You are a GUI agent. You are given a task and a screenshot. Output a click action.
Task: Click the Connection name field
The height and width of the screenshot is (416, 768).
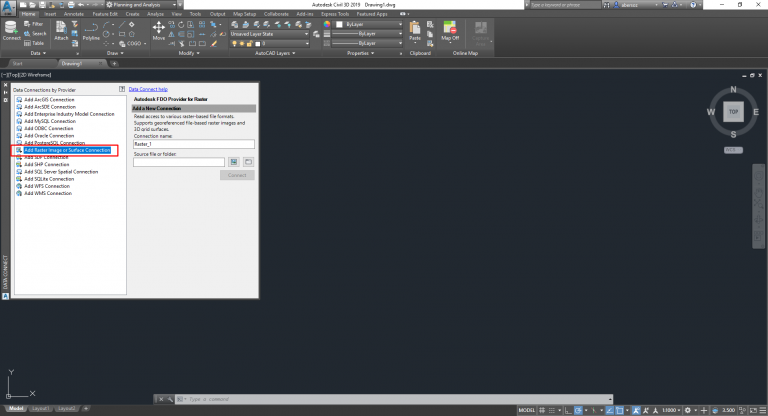pos(193,144)
